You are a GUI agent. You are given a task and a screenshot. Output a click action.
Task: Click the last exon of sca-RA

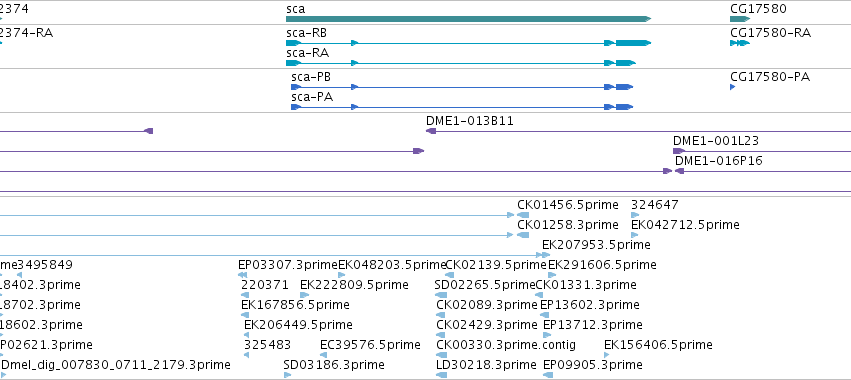625,63
